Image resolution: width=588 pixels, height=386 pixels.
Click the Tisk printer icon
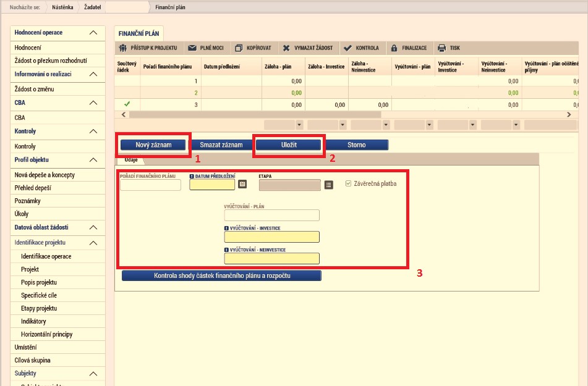click(x=442, y=48)
